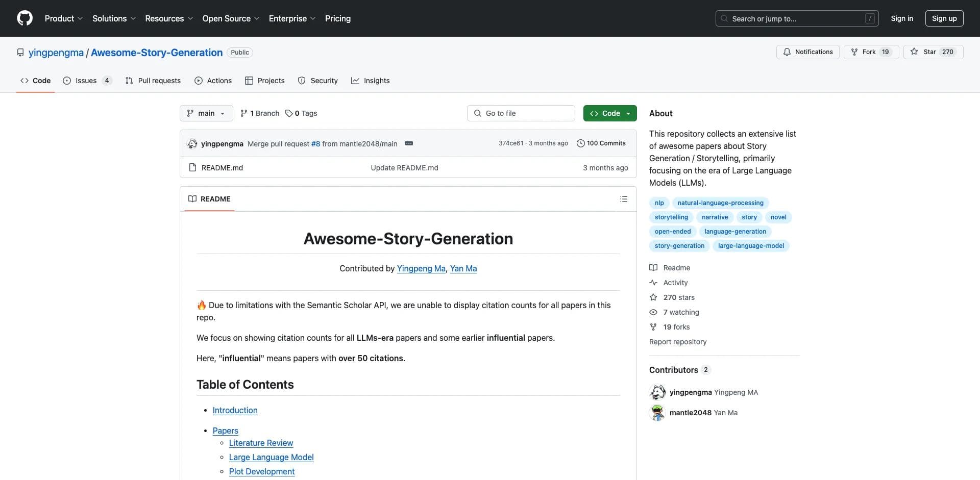Open the Contributors section link
This screenshot has width=980, height=480.
tap(679, 370)
